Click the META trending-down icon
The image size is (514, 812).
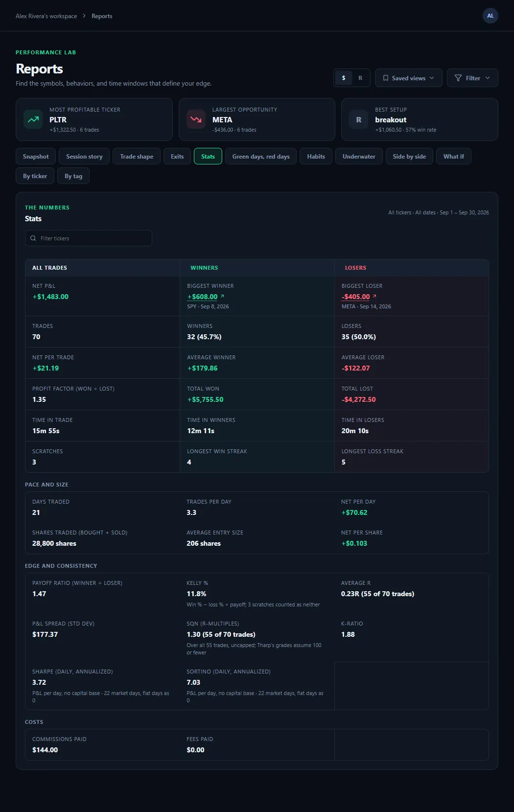(x=196, y=119)
